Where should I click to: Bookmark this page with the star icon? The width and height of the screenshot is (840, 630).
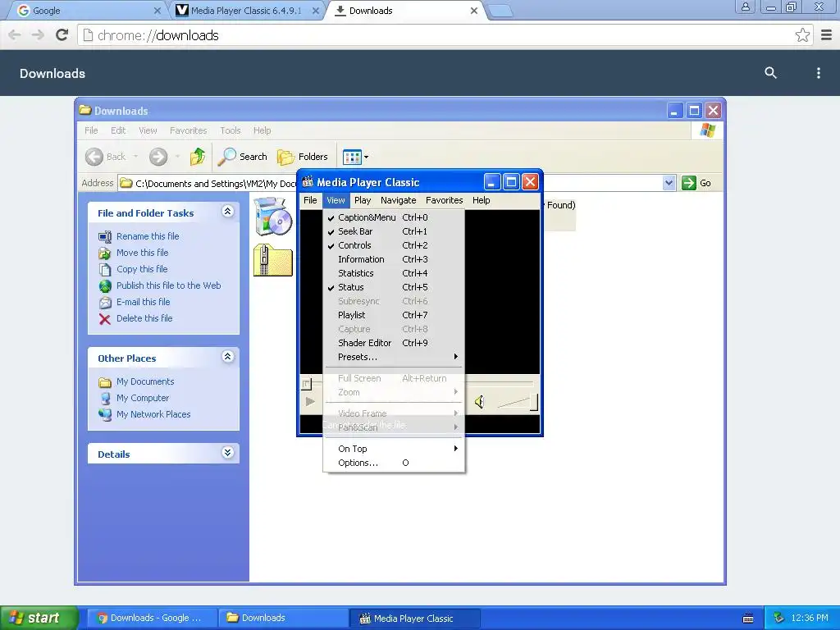(x=802, y=35)
